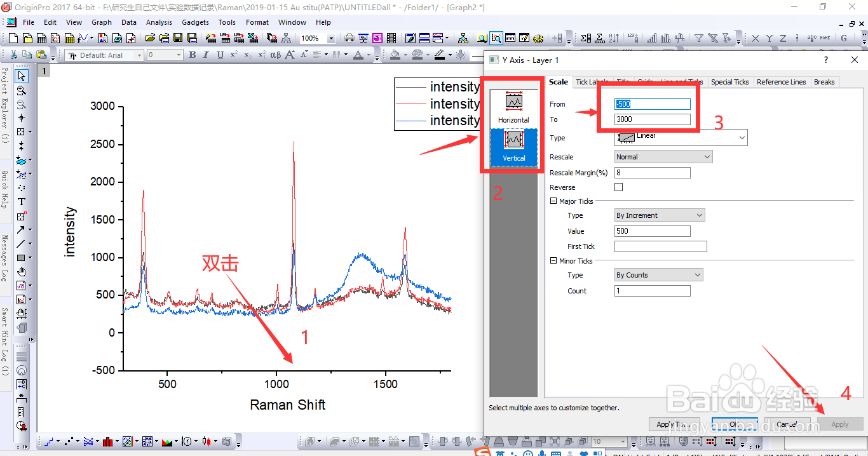Screen dimensions: 868x456
Task: Open the Project Explorer side panel tab
Action: 4,105
